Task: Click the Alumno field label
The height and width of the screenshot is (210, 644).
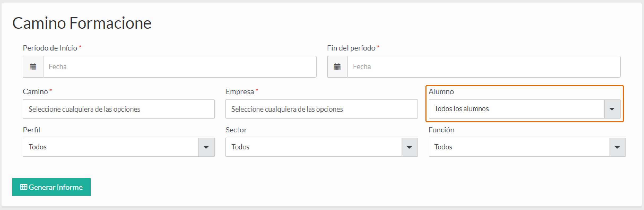Action: click(441, 92)
